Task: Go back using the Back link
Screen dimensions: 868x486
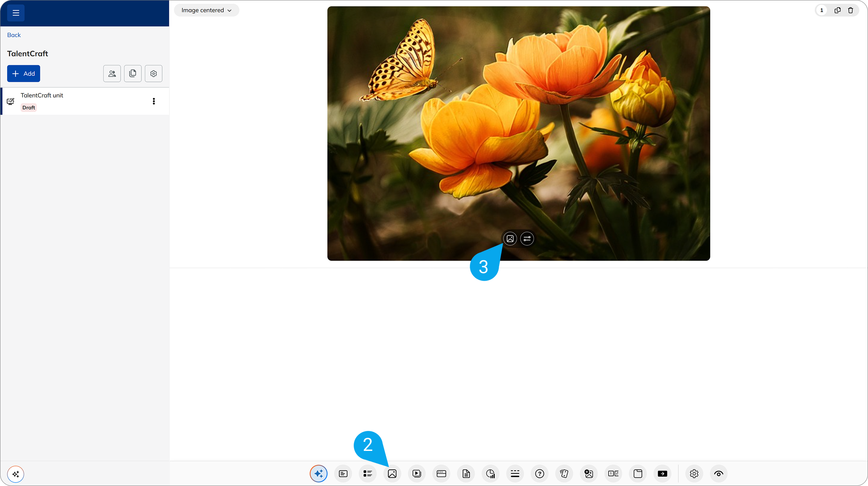Action: [x=14, y=35]
